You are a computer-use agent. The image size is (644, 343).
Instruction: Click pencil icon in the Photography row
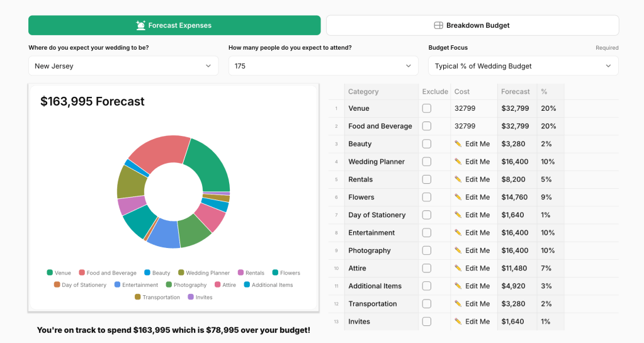(458, 250)
